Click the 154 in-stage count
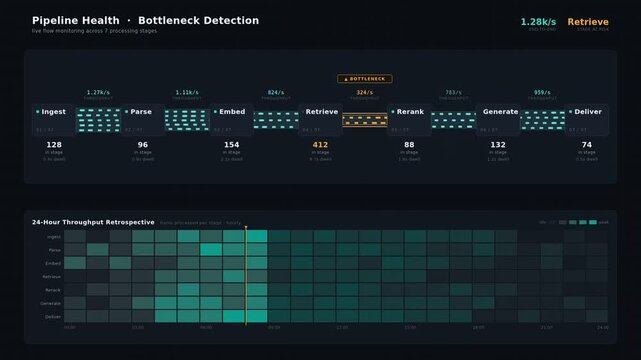 (x=231, y=145)
